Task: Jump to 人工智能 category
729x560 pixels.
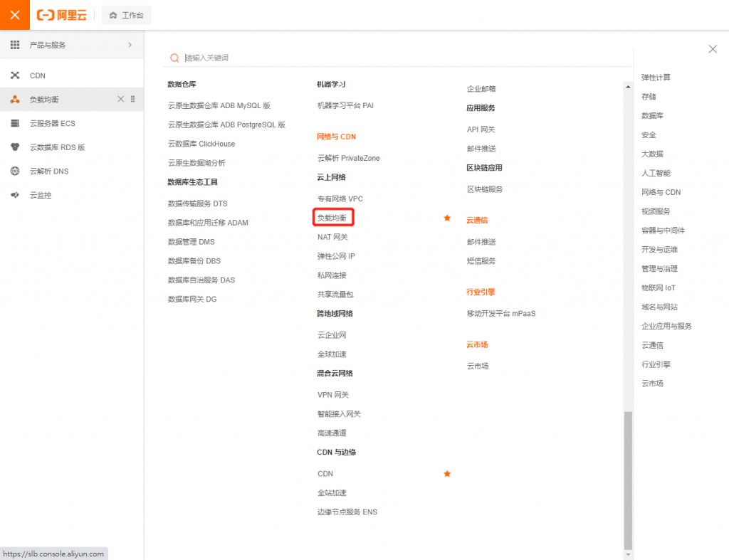Action: click(656, 173)
